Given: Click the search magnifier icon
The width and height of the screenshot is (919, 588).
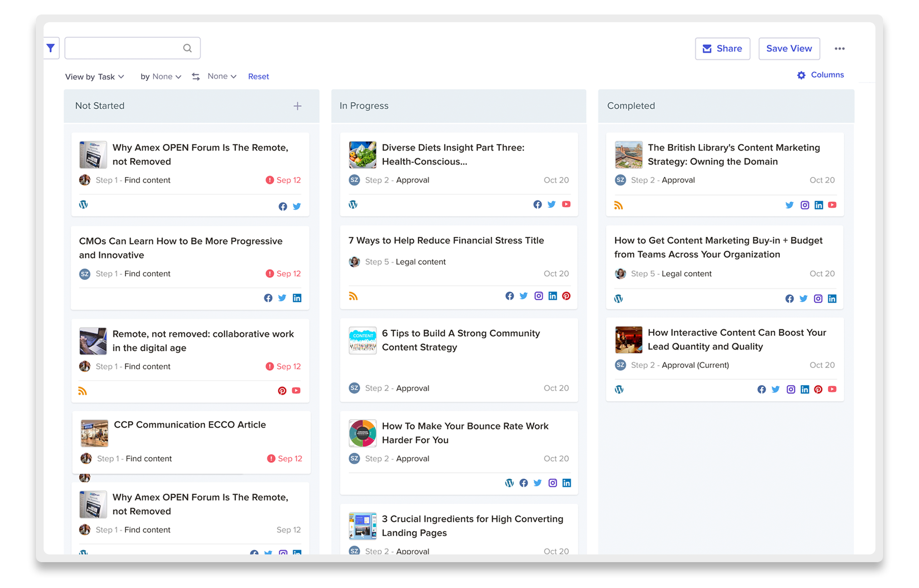Looking at the screenshot, I should 188,48.
